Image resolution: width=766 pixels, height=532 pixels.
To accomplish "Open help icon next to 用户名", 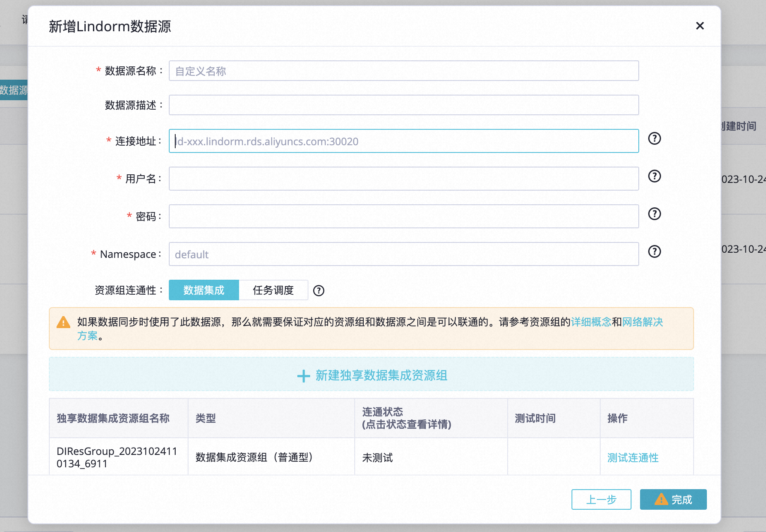I will tap(654, 176).
